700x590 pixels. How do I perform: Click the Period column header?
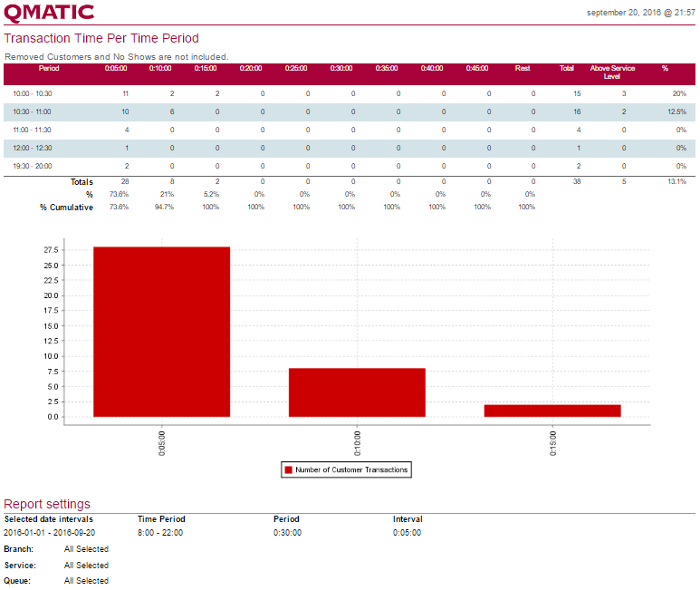[x=49, y=69]
